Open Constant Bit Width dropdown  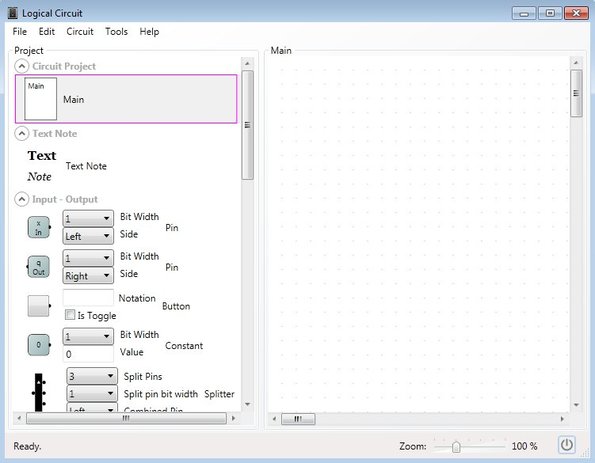(x=88, y=336)
